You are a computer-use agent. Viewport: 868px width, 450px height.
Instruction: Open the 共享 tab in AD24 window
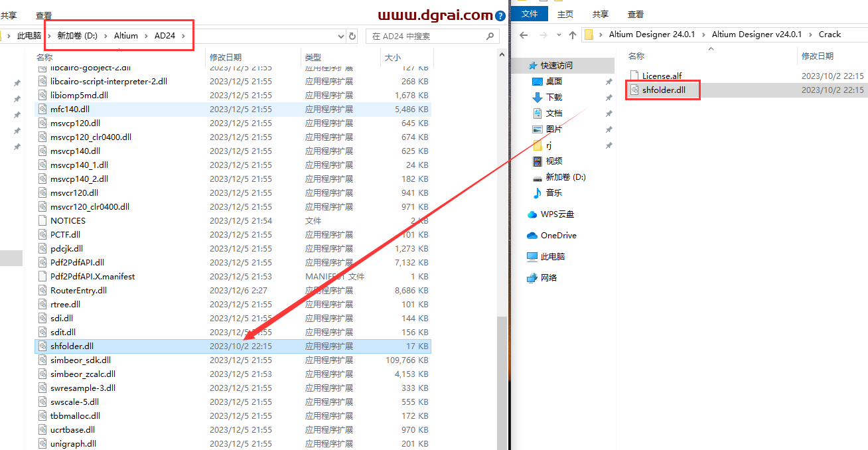[9, 15]
